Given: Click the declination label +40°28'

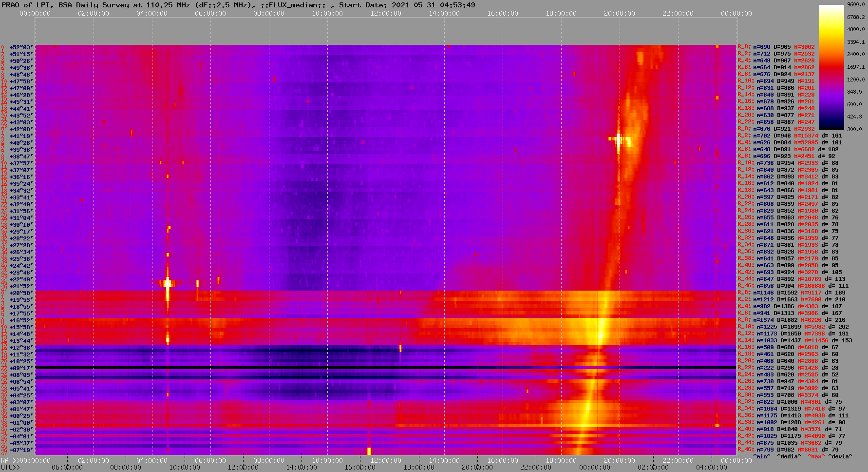Looking at the screenshot, I should coord(21,143).
